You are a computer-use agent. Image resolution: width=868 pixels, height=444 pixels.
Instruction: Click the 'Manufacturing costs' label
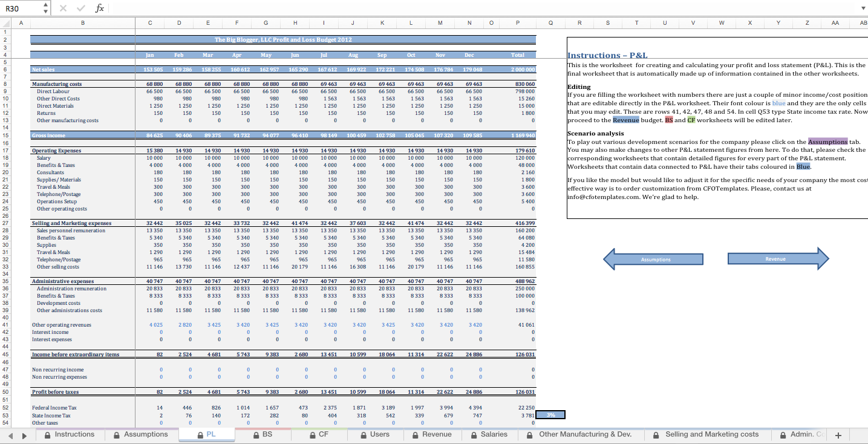[x=57, y=84]
